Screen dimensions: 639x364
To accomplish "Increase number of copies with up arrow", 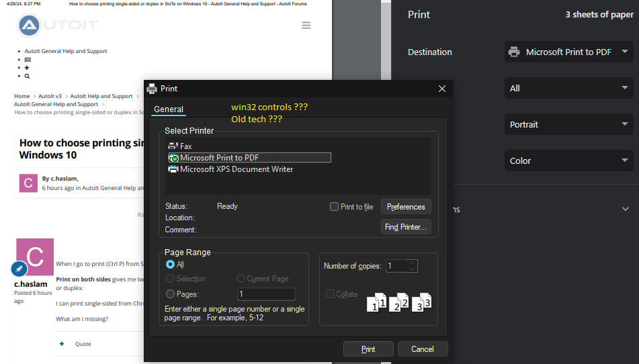I will (x=412, y=263).
